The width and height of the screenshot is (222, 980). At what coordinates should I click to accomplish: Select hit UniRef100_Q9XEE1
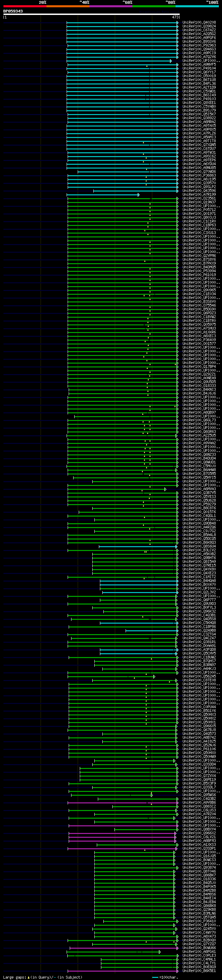coord(199,103)
